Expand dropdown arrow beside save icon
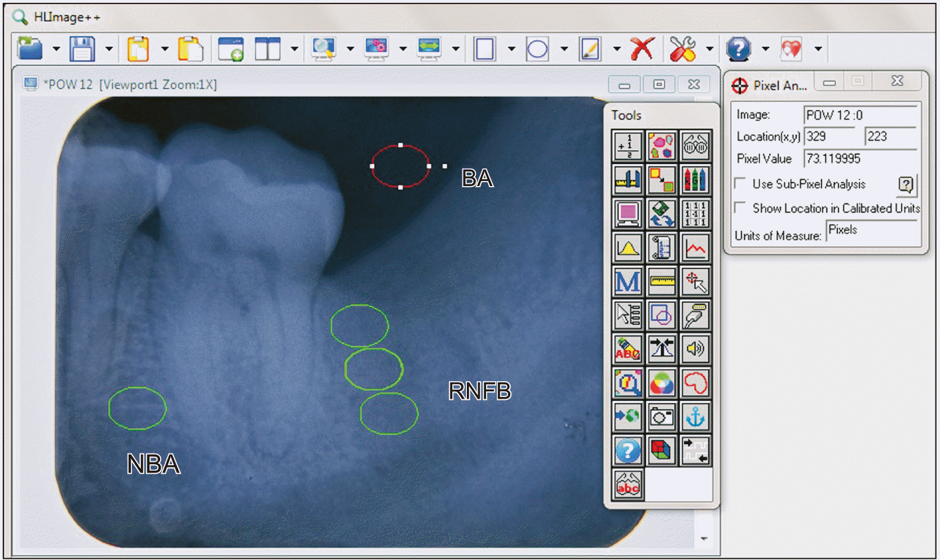This screenshot has height=560, width=940. click(x=109, y=49)
